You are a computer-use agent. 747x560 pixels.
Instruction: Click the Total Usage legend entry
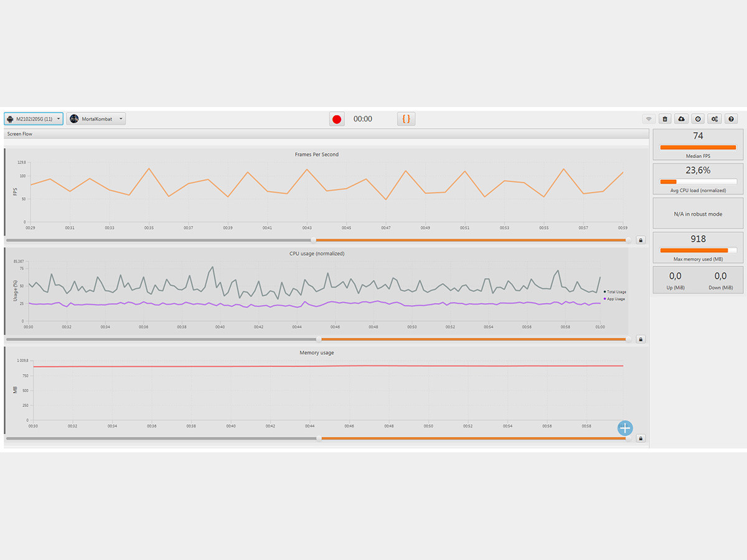[615, 292]
